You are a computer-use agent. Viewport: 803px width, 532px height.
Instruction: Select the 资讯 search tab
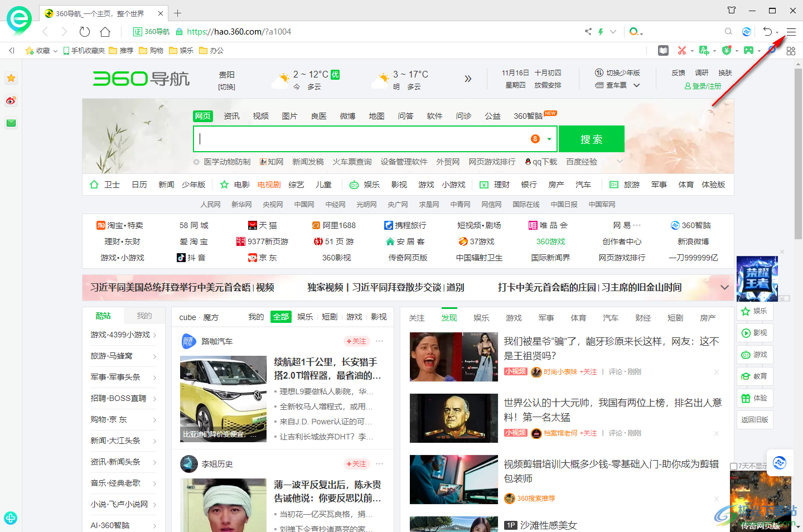tap(231, 116)
